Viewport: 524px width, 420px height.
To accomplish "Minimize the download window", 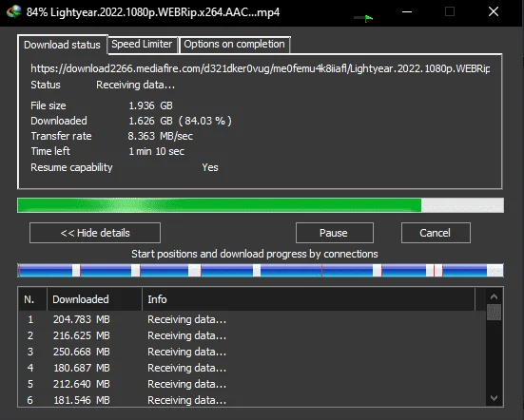I will click(407, 12).
